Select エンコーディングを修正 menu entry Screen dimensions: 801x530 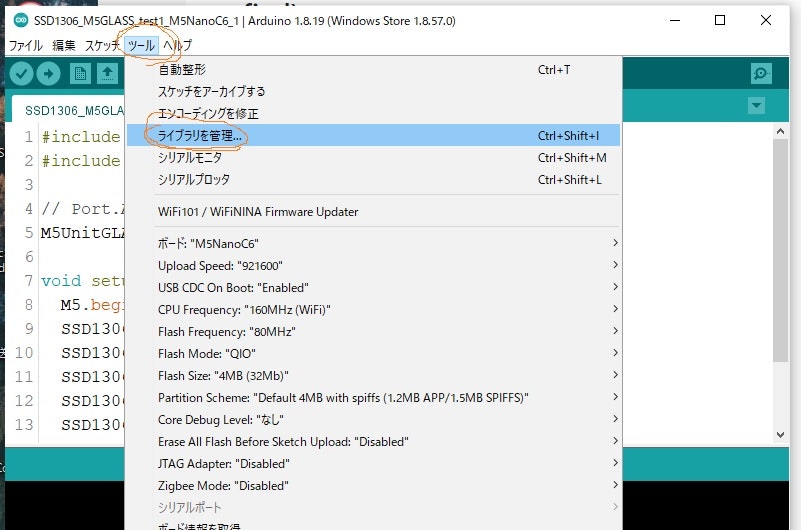(x=373, y=114)
